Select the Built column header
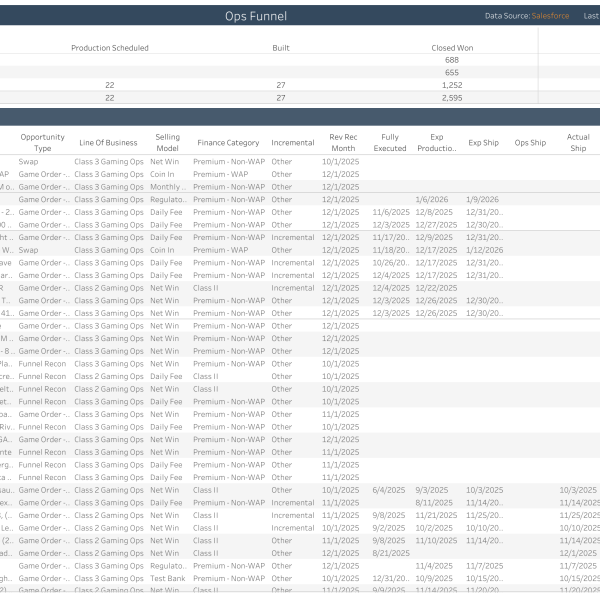Image resolution: width=600 pixels, height=600 pixels. pos(281,48)
